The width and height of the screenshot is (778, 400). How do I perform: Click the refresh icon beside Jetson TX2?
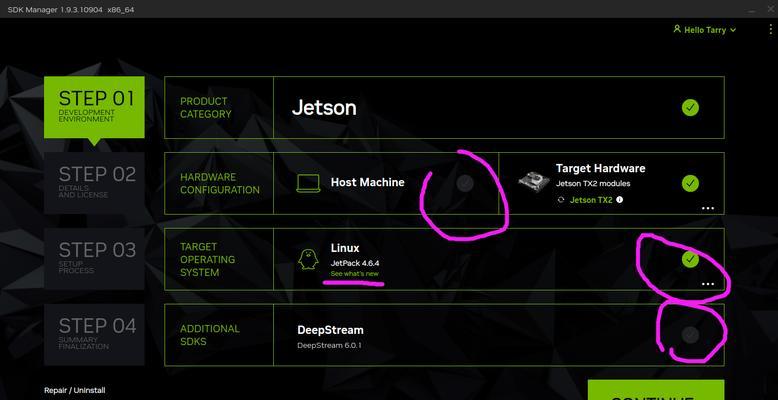pyautogui.click(x=561, y=200)
